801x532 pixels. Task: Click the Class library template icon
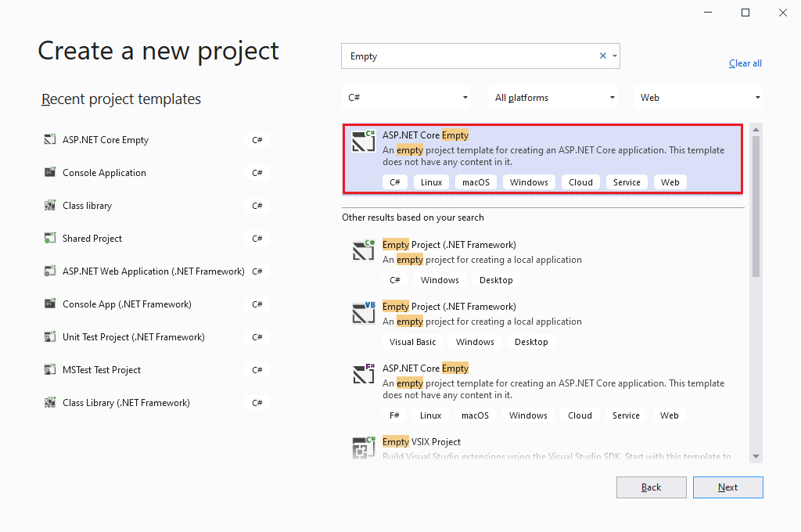click(50, 205)
